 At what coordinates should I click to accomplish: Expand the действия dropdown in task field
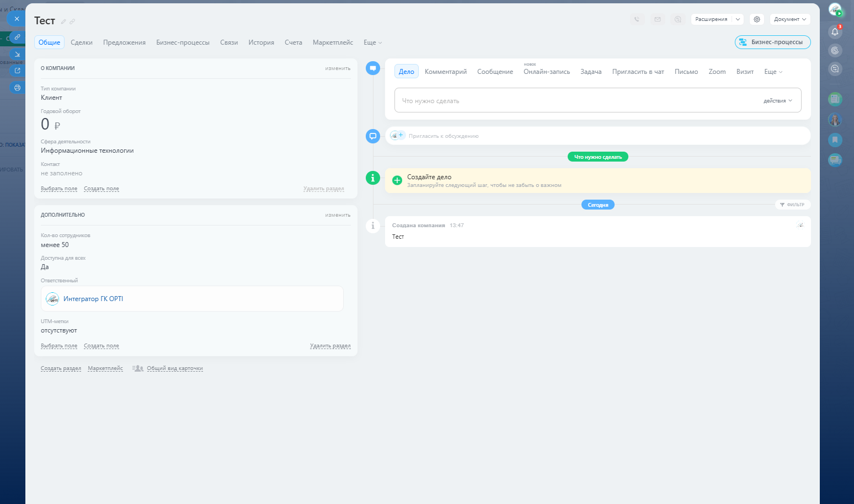[x=778, y=101]
